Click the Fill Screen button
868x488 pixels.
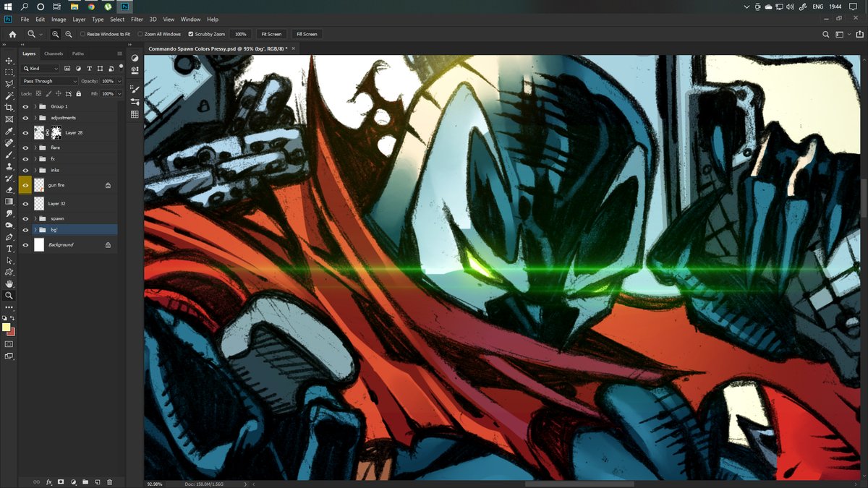coord(307,34)
